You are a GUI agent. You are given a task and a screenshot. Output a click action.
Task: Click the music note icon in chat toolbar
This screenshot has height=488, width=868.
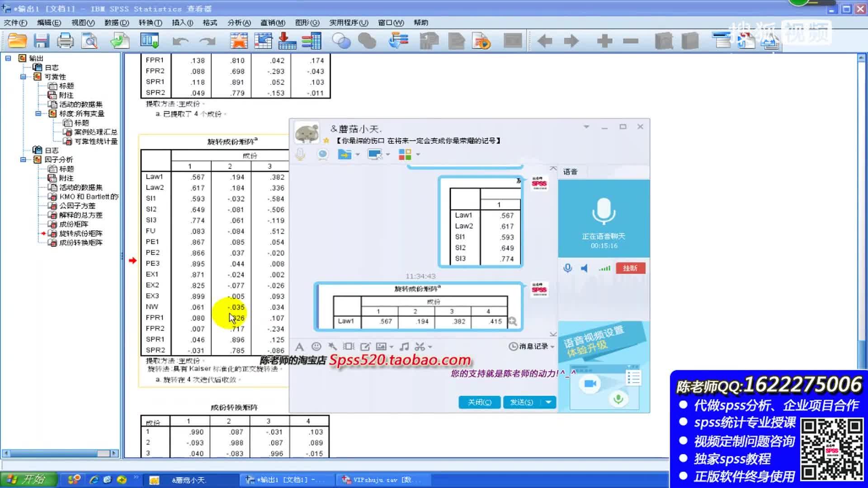pyautogui.click(x=404, y=347)
